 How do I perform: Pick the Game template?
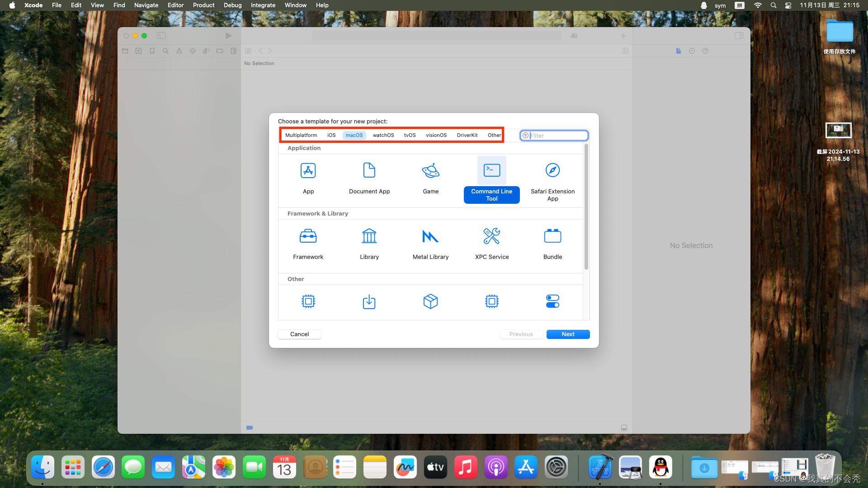coord(431,179)
